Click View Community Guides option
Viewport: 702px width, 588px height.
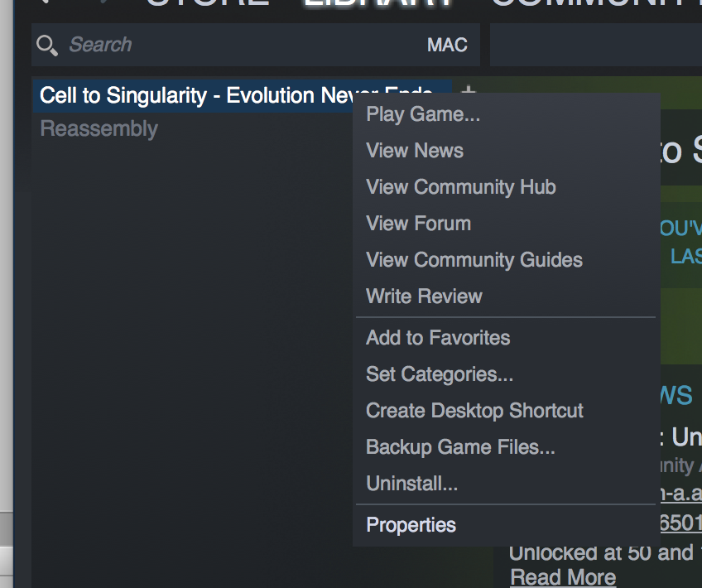click(x=474, y=260)
